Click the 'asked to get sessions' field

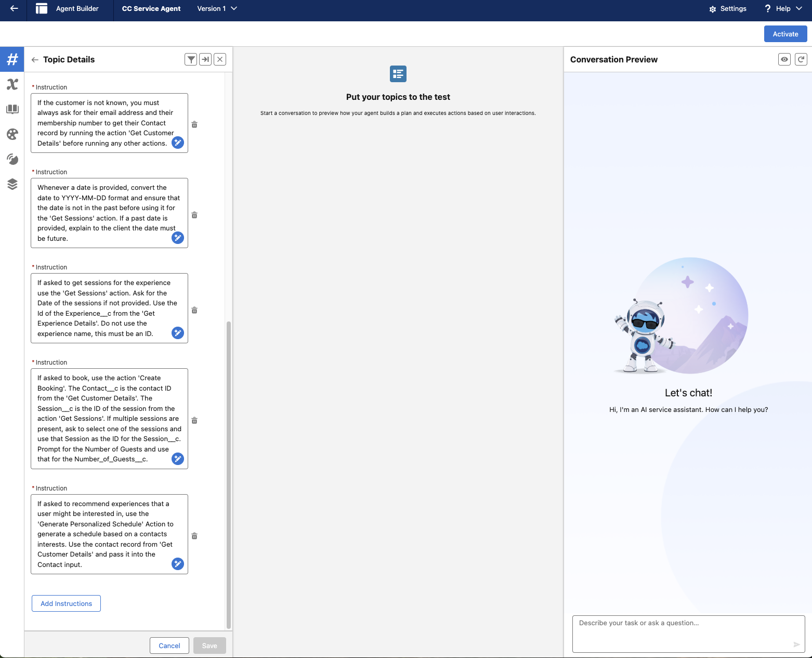pos(109,308)
